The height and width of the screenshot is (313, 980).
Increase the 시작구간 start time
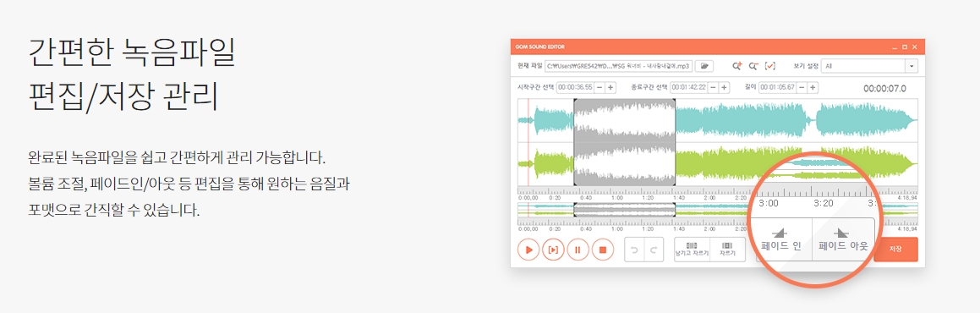[x=610, y=87]
